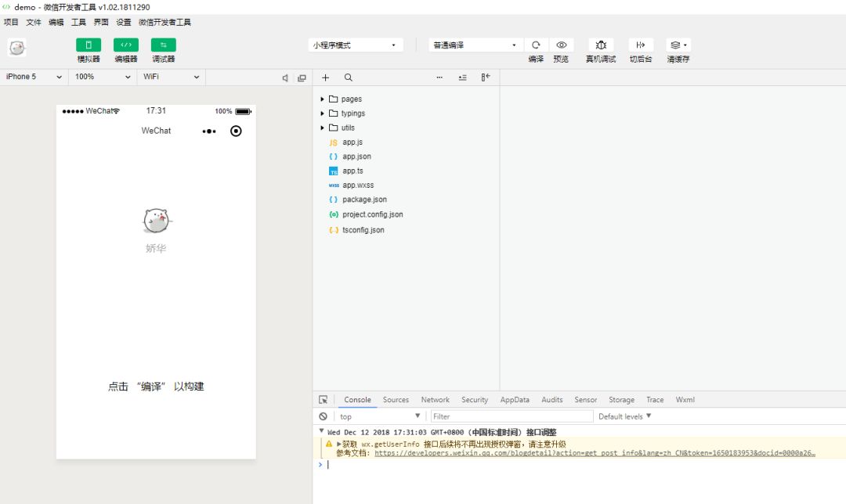
Task: Switch to the Trace tab
Action: point(655,399)
